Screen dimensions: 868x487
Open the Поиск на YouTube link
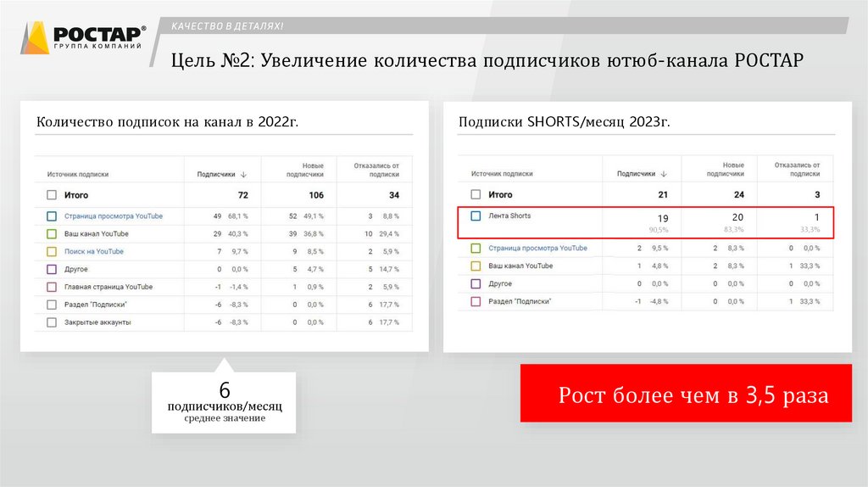[93, 251]
